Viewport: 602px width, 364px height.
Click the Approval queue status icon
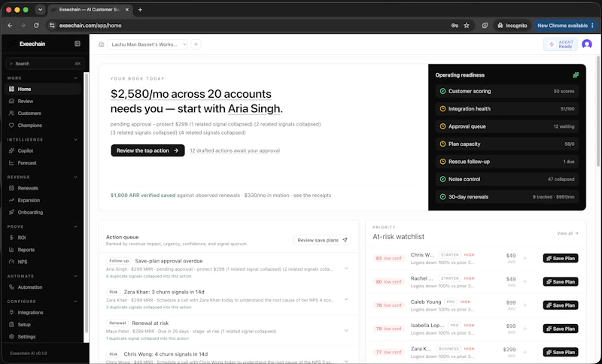pyautogui.click(x=442, y=126)
